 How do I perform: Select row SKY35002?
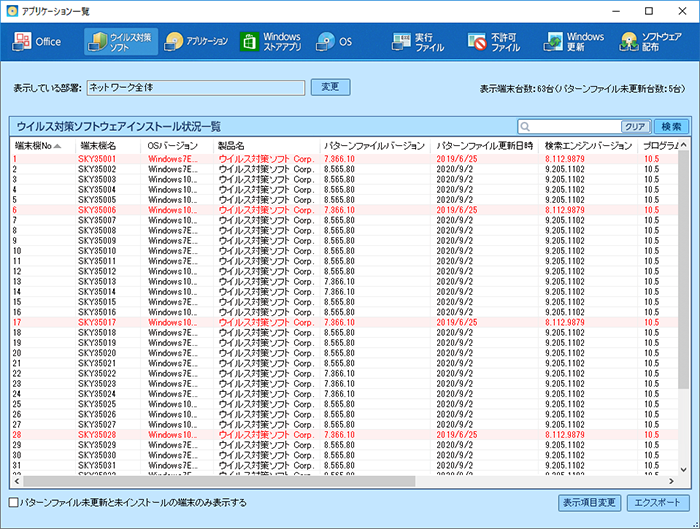point(344,169)
